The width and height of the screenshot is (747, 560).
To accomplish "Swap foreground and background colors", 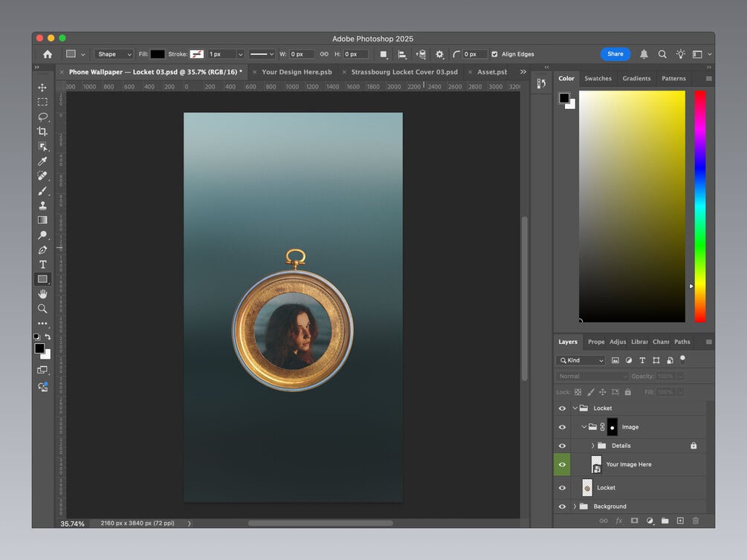I will point(48,336).
